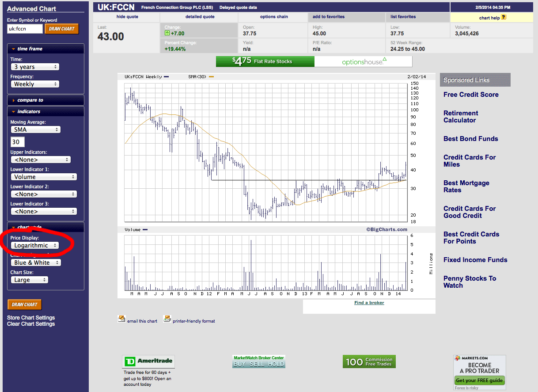Image resolution: width=538 pixels, height=392 pixels.
Task: Click Store Chart Settings link
Action: pyautogui.click(x=31, y=318)
